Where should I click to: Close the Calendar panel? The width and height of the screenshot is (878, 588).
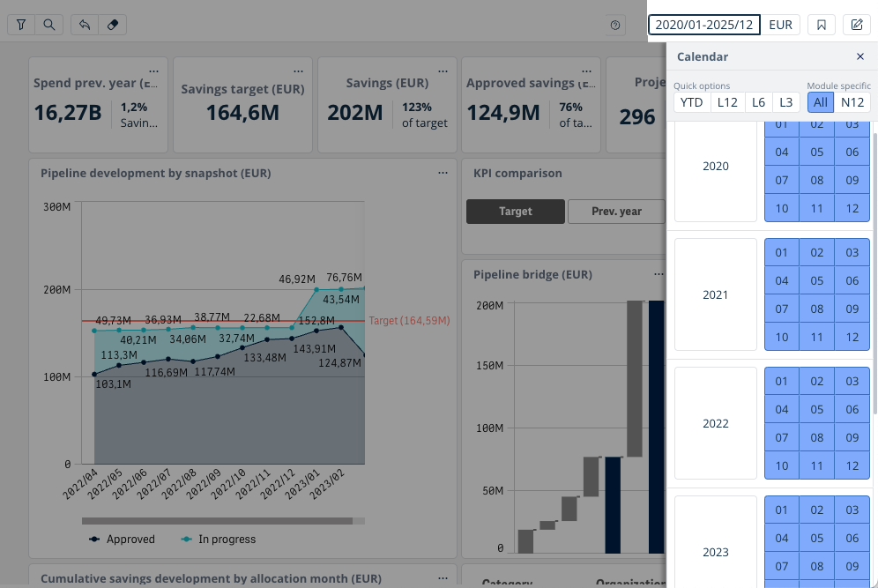click(x=860, y=56)
